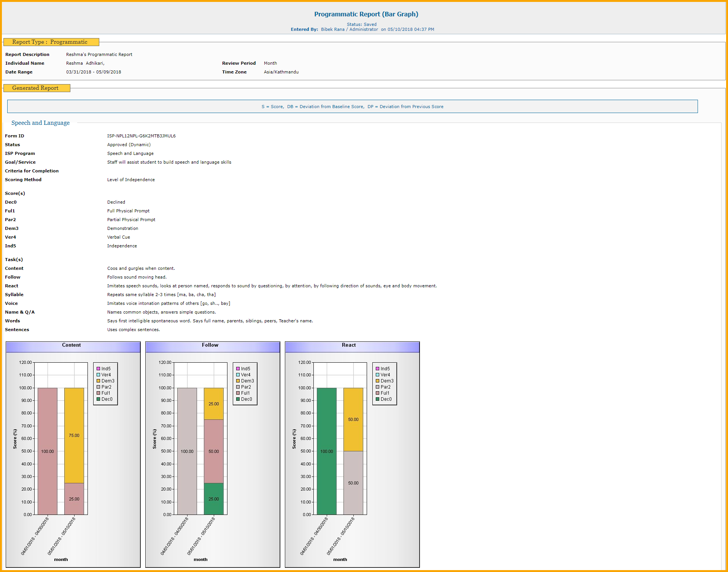
Task: Click the Ver4 legend swatch in Follow chart
Action: pyautogui.click(x=238, y=375)
